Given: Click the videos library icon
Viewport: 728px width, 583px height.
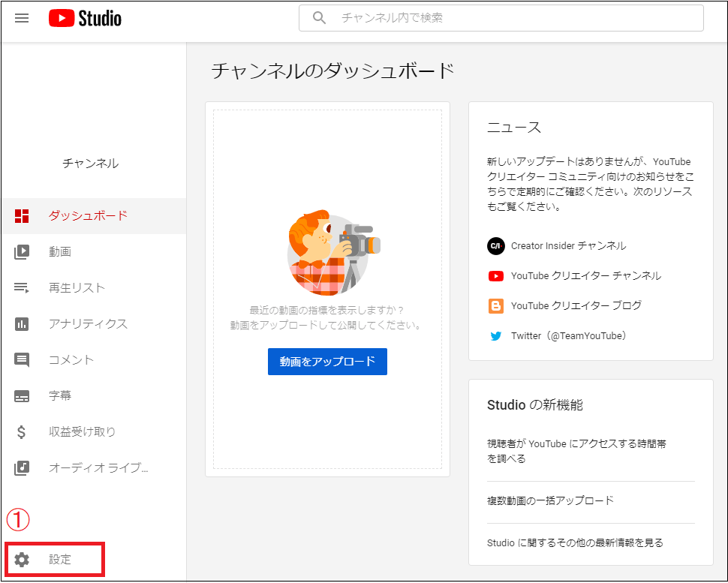Looking at the screenshot, I should click(x=22, y=251).
